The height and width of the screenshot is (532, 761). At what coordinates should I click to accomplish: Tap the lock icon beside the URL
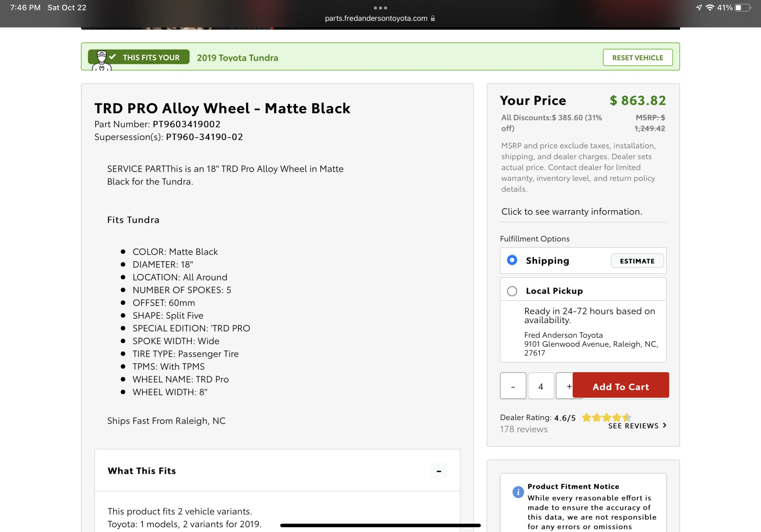coord(433,18)
